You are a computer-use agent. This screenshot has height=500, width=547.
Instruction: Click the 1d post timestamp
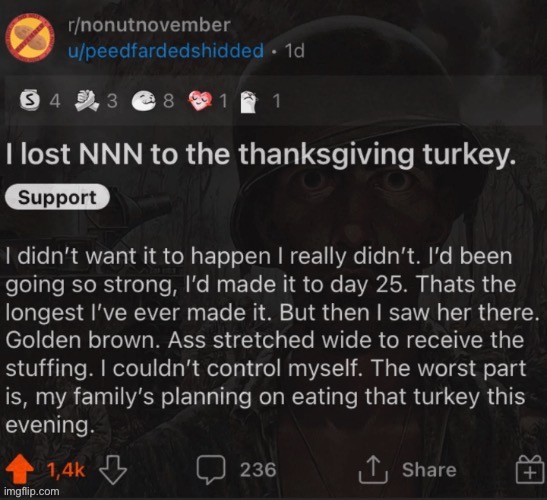295,51
